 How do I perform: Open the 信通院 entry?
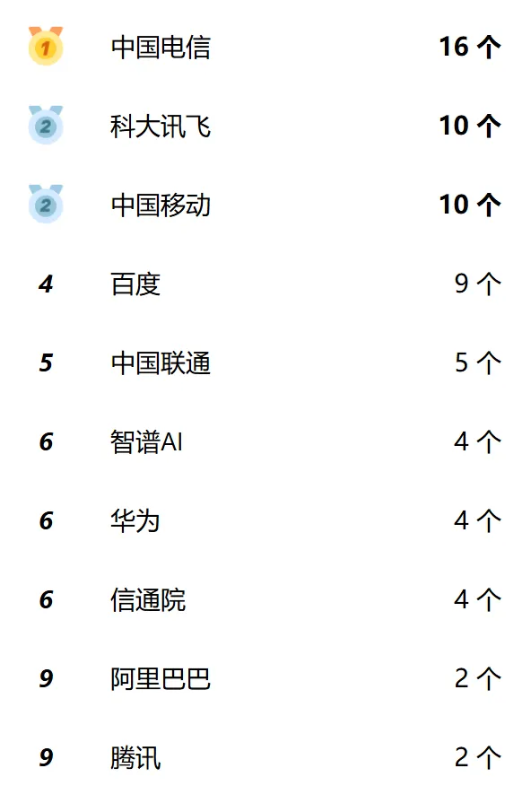pos(148,600)
